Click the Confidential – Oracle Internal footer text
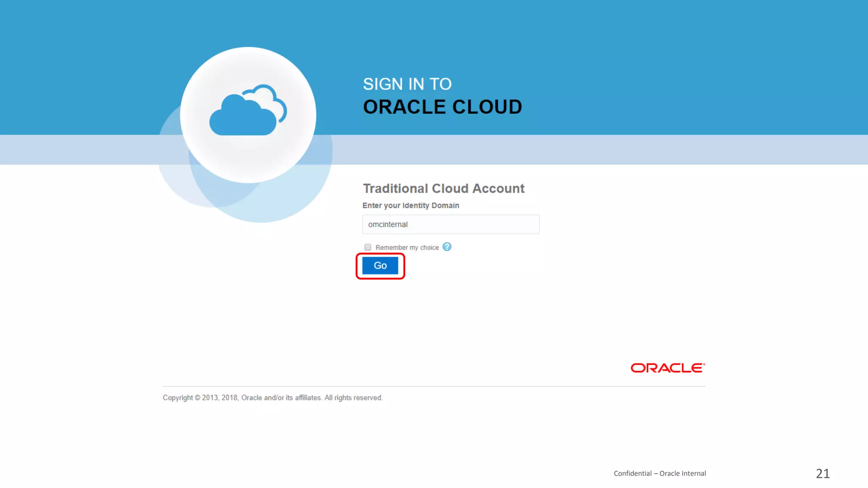Image resolution: width=868 pixels, height=488 pixels. click(x=660, y=473)
